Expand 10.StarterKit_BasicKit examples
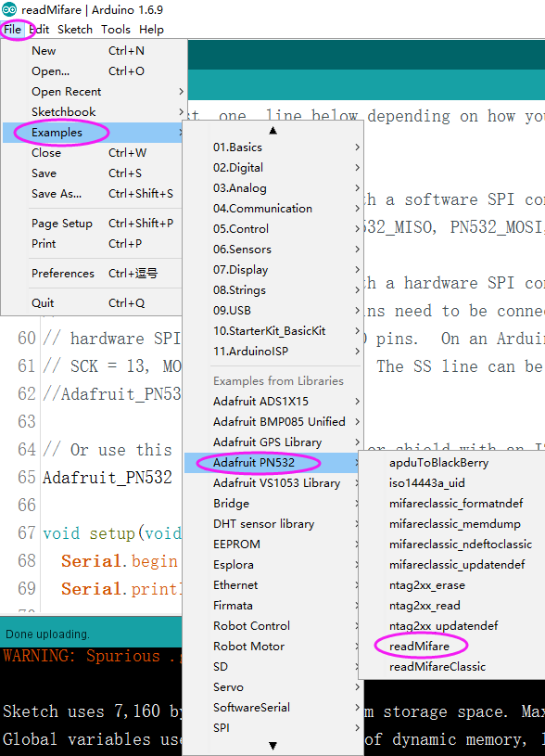545x756 pixels. [x=272, y=331]
